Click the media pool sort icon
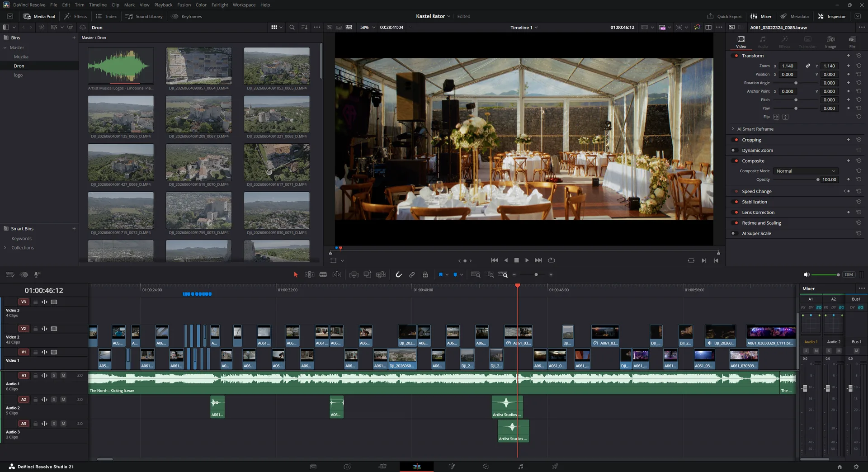Image resolution: width=868 pixels, height=472 pixels. pyautogui.click(x=304, y=27)
